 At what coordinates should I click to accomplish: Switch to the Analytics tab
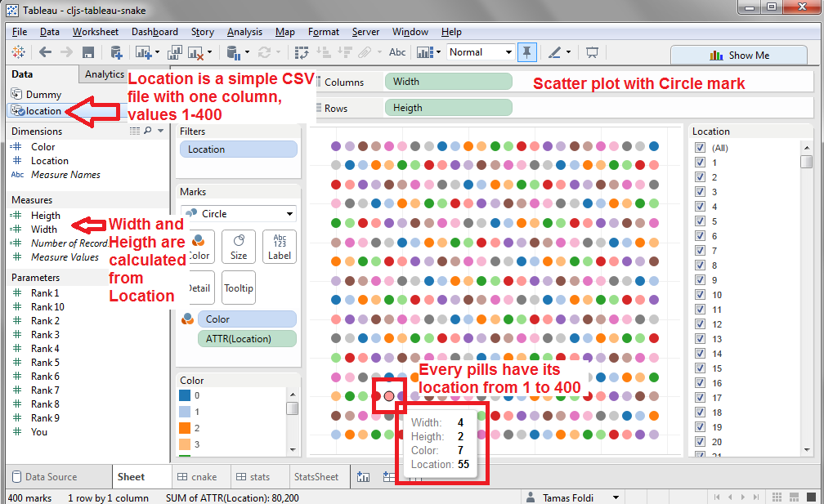[x=104, y=74]
